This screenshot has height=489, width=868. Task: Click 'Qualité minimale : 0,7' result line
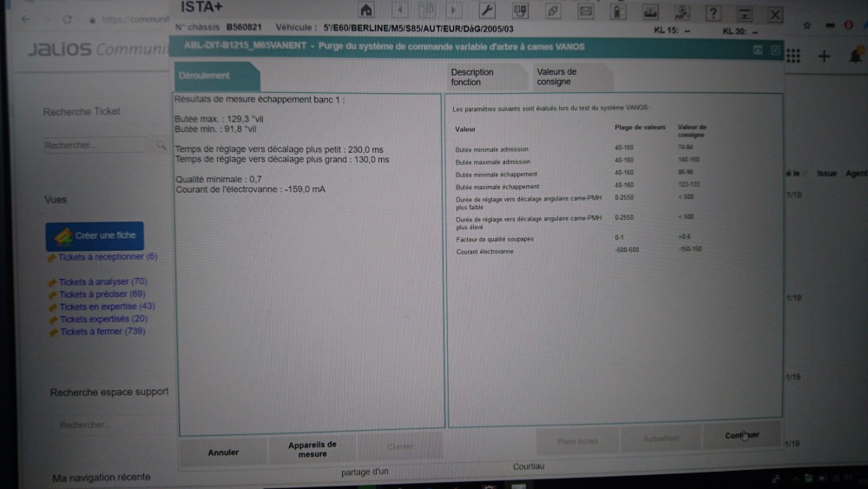[x=219, y=180]
